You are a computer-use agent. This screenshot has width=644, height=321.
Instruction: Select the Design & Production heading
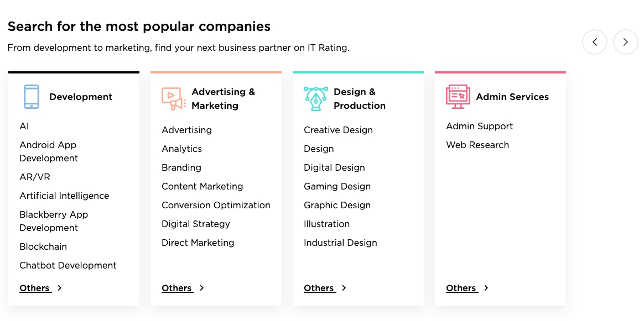click(x=360, y=98)
